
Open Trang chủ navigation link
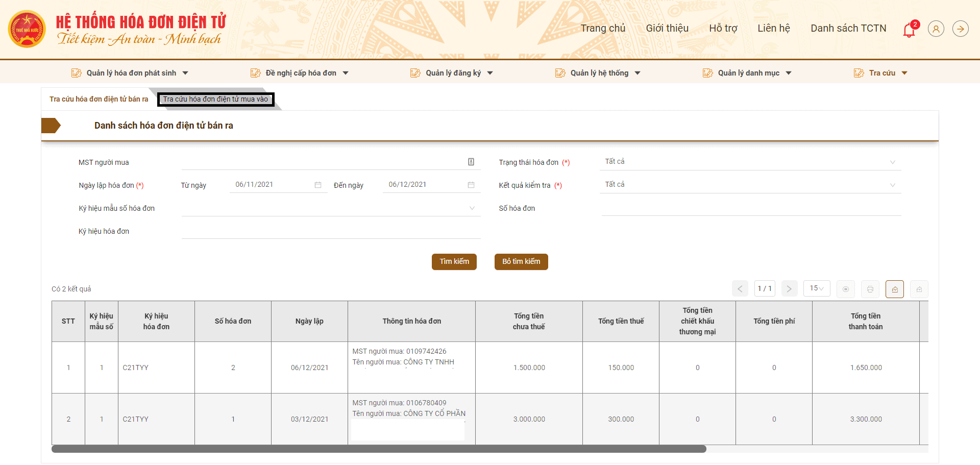603,29
